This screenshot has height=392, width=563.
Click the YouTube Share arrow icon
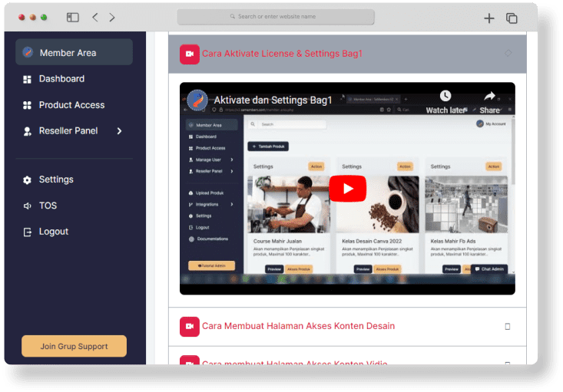pyautogui.click(x=489, y=97)
